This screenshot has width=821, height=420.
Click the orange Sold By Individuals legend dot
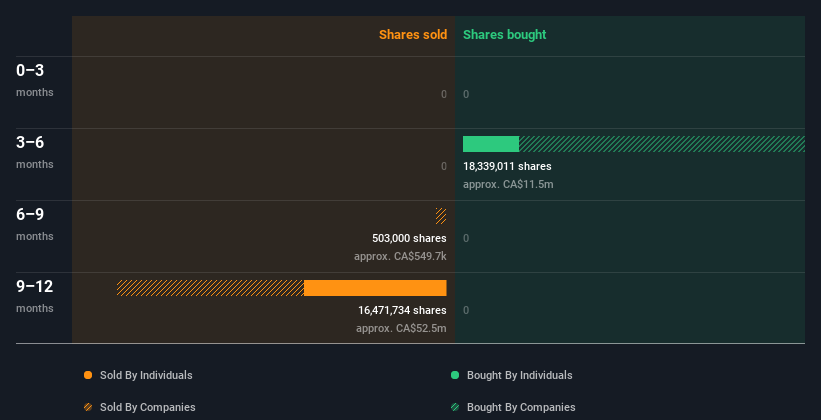[x=88, y=375]
